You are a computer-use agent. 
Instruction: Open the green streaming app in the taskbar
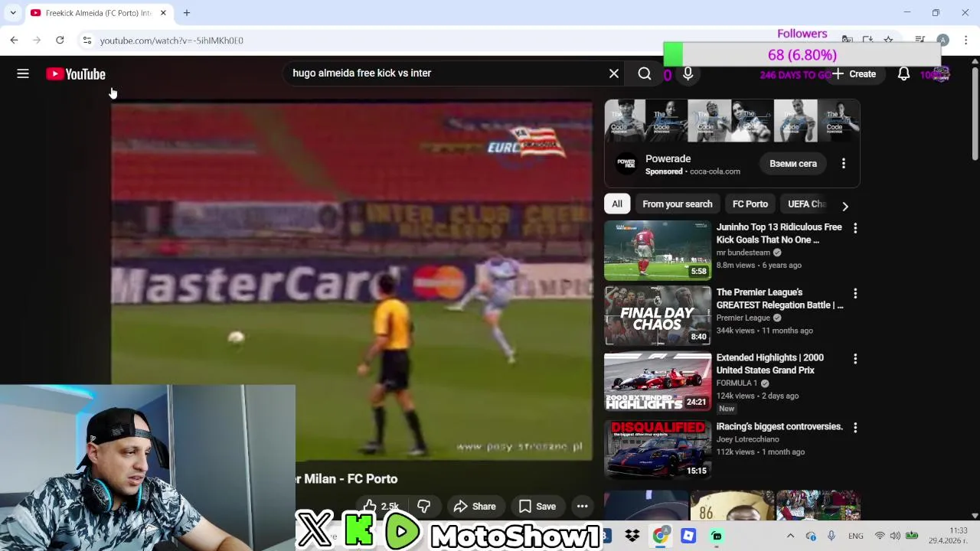(x=717, y=536)
